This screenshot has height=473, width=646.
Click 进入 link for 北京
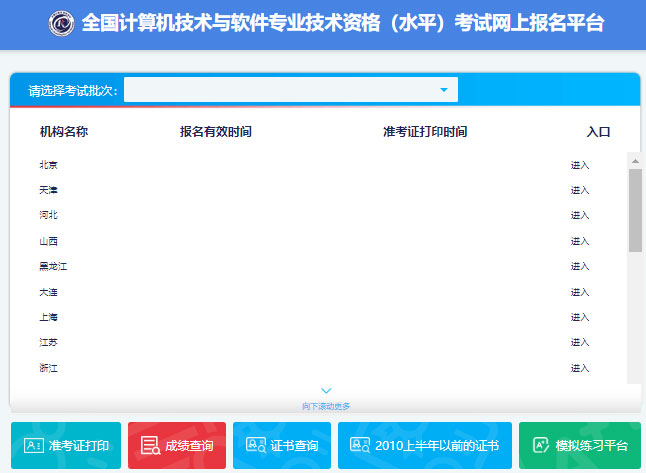coord(580,165)
